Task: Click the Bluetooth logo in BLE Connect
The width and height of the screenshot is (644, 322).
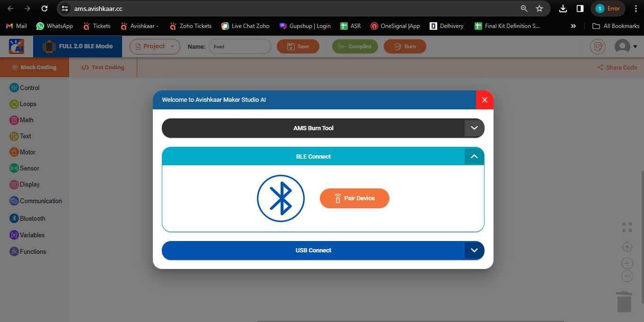Action: [281, 198]
